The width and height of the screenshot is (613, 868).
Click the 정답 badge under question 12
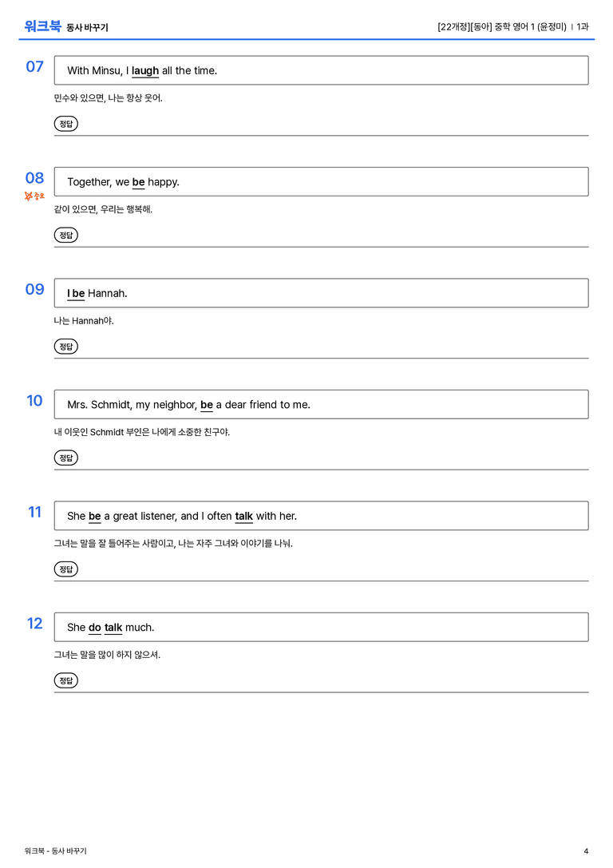65,680
